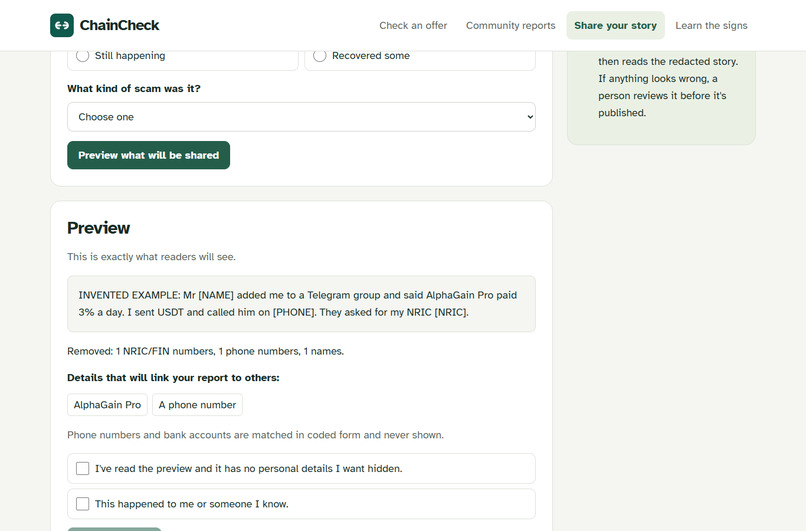Click Preview what will be shared button
This screenshot has height=531, width=806.
click(x=149, y=155)
